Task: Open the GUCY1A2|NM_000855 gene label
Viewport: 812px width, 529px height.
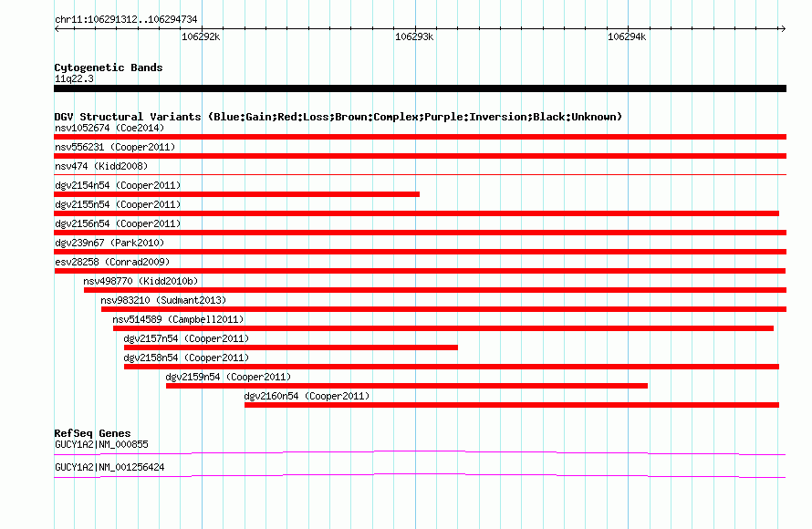Action: pos(101,444)
